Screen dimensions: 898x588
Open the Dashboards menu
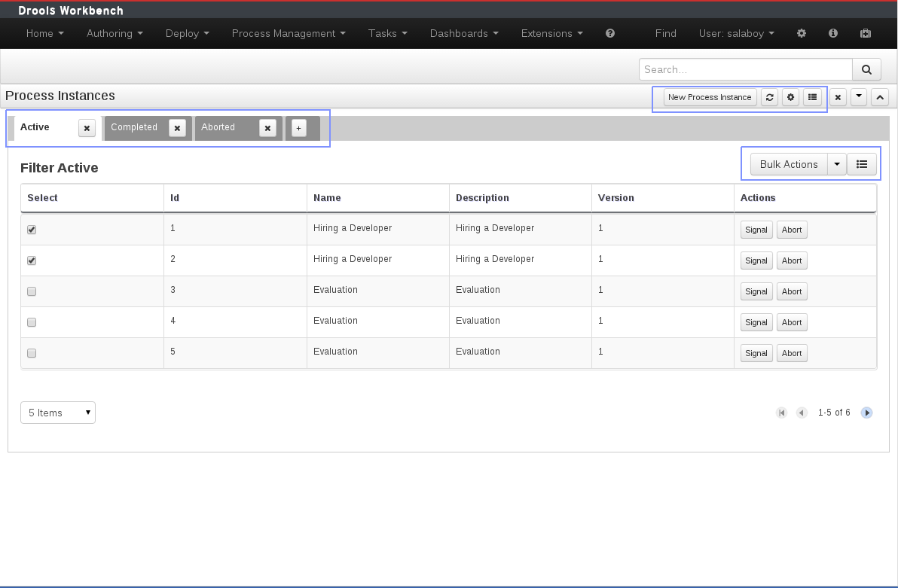coord(464,33)
